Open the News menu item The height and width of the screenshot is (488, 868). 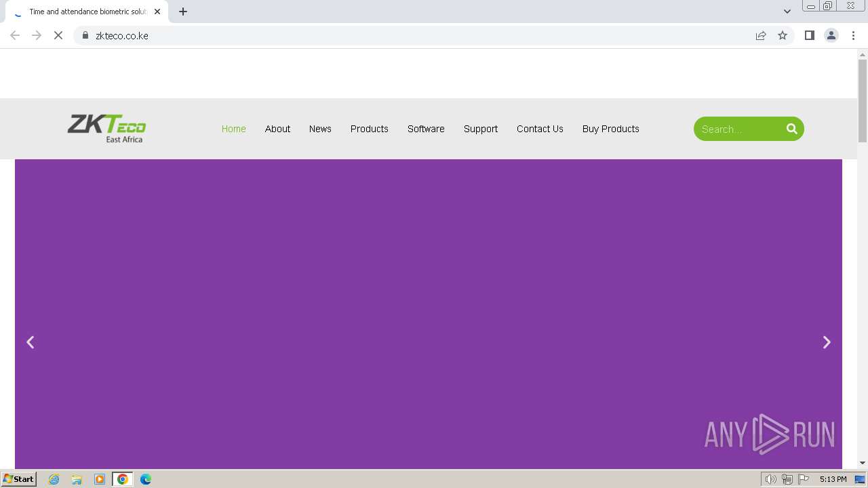320,129
